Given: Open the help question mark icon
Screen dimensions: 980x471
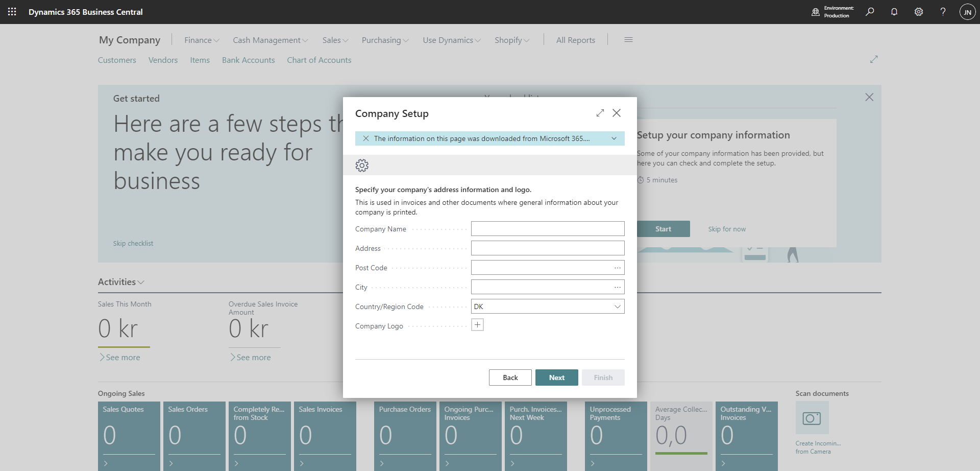Looking at the screenshot, I should 943,12.
